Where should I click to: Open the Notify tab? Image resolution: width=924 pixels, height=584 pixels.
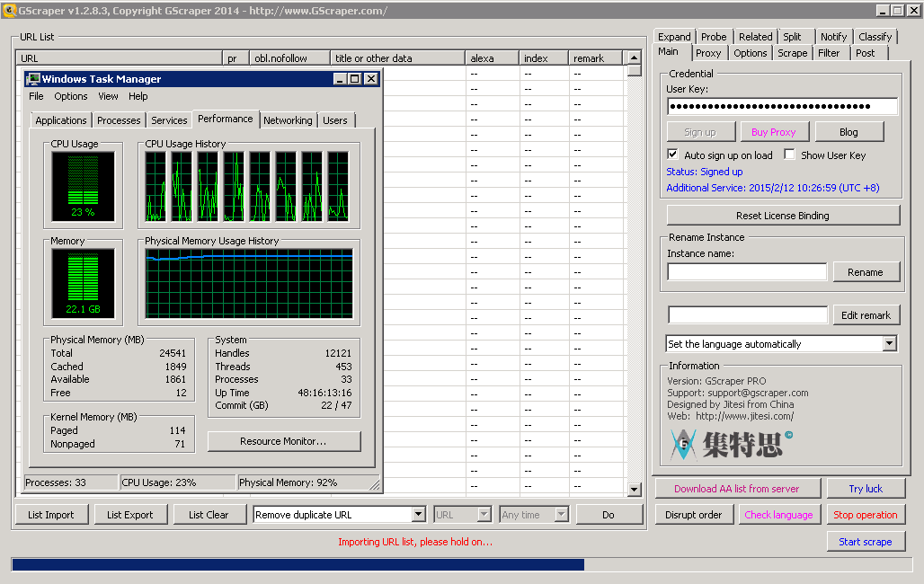[x=833, y=37]
